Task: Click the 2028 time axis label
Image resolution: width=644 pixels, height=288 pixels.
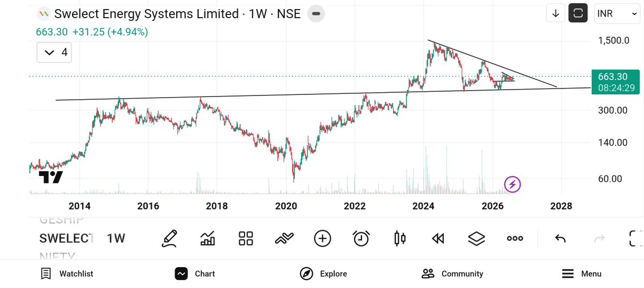Action: [x=561, y=206]
